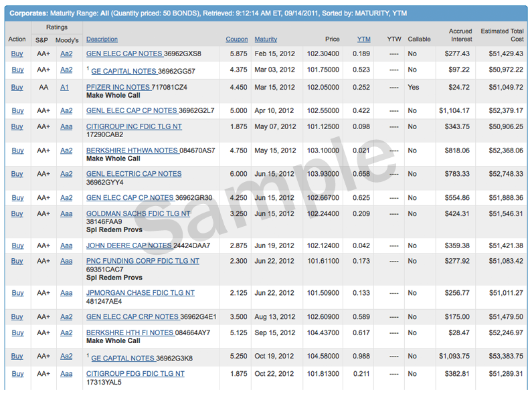
Task: Select S&P rating AA in Pfizer row
Action: click(x=43, y=87)
